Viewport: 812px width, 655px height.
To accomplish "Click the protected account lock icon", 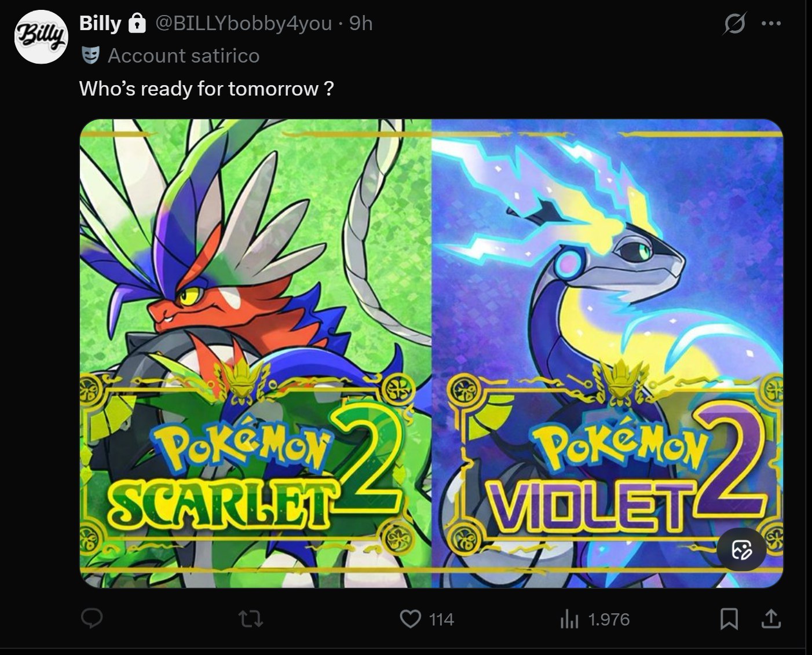I will tap(137, 23).
